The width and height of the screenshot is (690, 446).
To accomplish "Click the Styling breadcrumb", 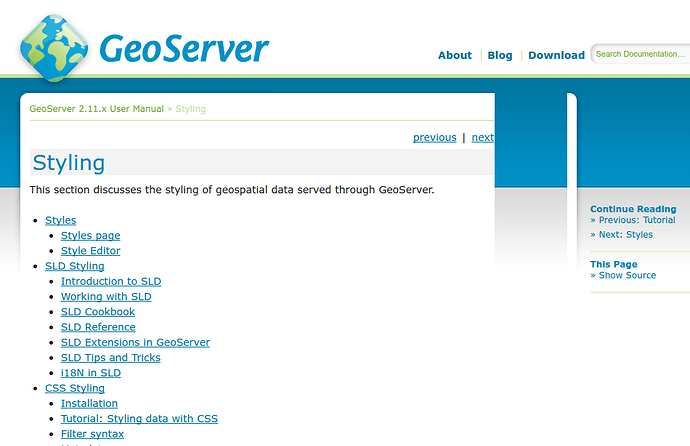I will (191, 109).
